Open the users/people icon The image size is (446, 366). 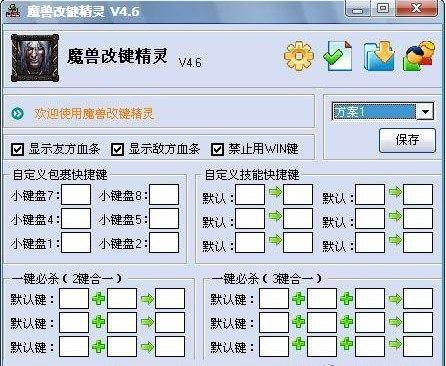pyautogui.click(x=420, y=56)
